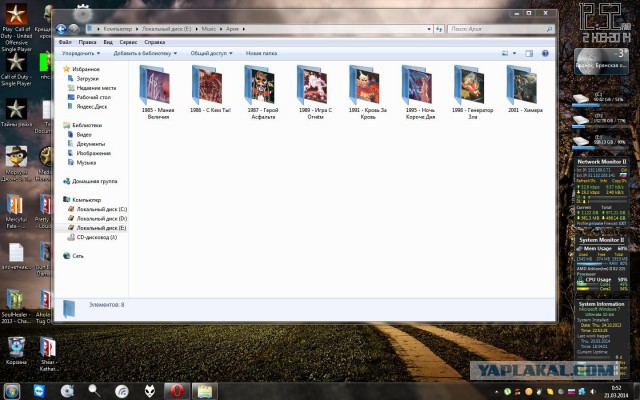Click the weather gadget on desktop
The image size is (640, 400).
click(x=601, y=62)
